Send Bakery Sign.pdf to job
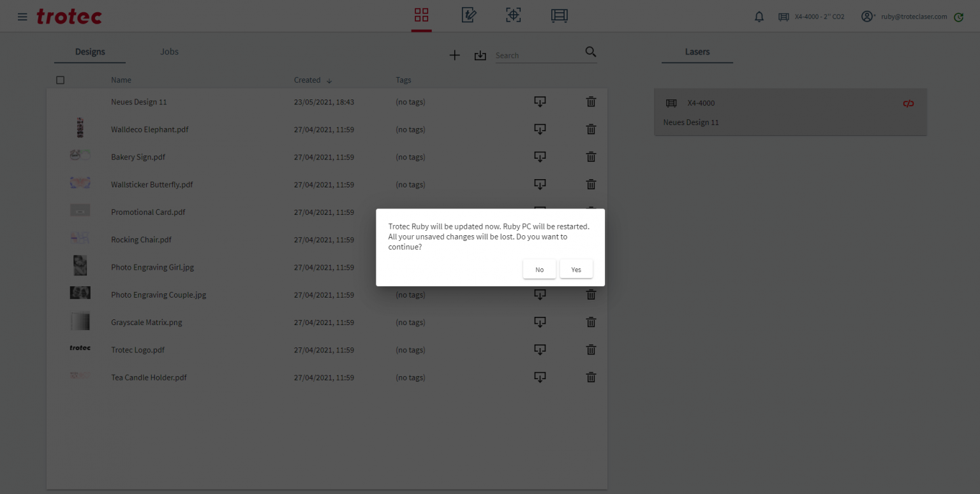Screen dimensions: 980x494 tap(540, 157)
